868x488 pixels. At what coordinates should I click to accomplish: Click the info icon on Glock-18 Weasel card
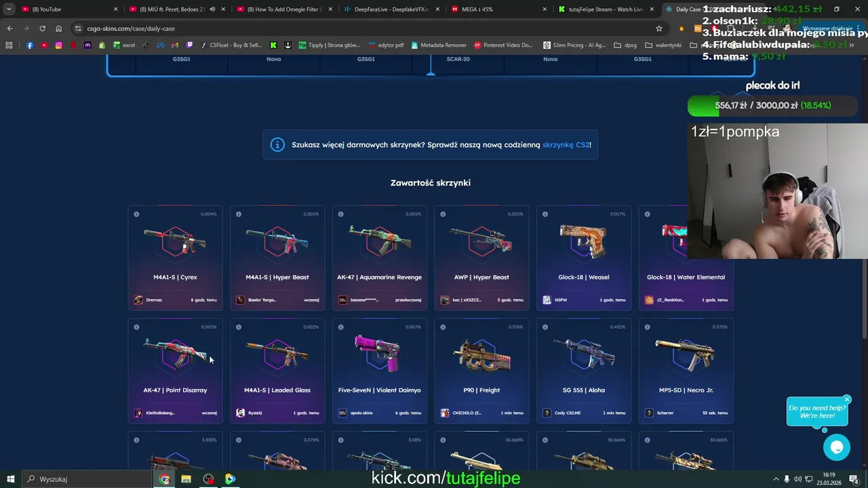545,214
